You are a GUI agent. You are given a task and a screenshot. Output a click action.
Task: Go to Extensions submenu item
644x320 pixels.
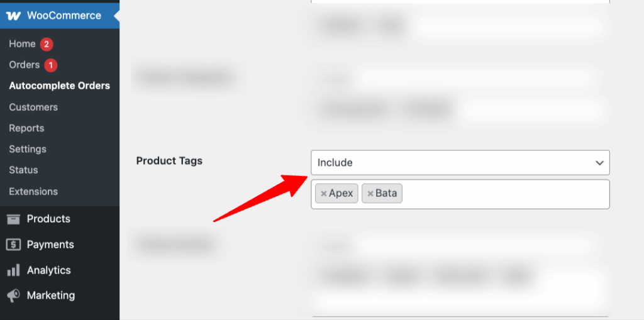point(33,191)
